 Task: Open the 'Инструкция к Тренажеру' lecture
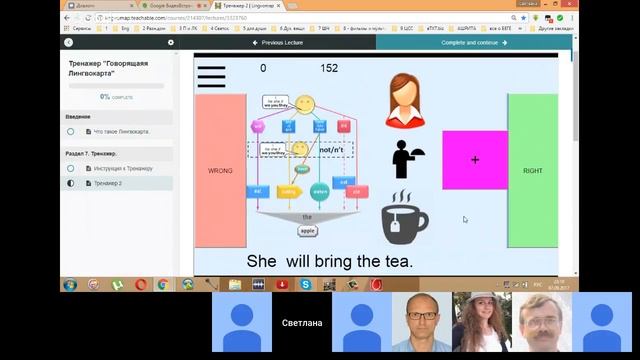(123, 168)
